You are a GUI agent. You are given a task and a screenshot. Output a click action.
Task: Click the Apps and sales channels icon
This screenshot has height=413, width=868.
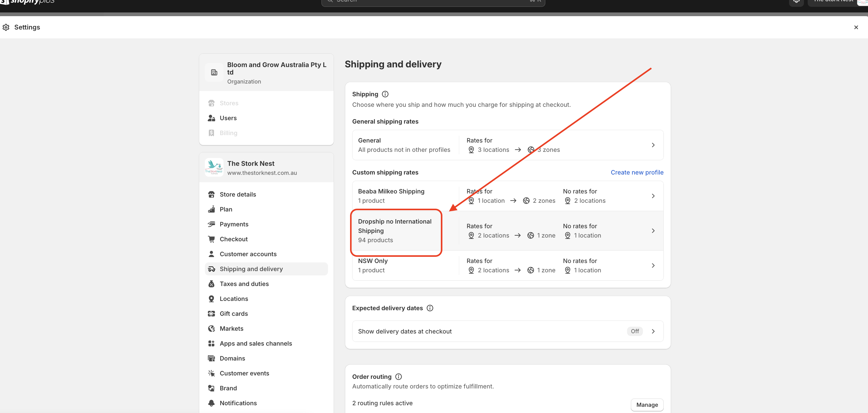coord(211,343)
